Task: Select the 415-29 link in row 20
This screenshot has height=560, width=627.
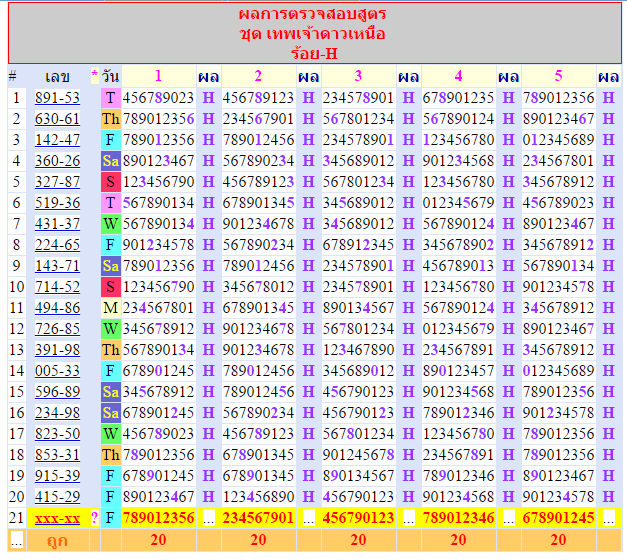Action: pos(57,497)
